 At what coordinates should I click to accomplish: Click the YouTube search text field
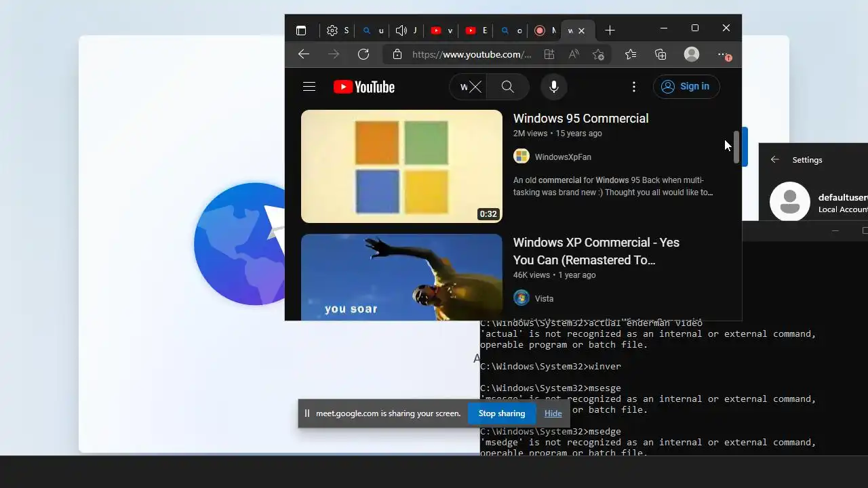(x=463, y=87)
